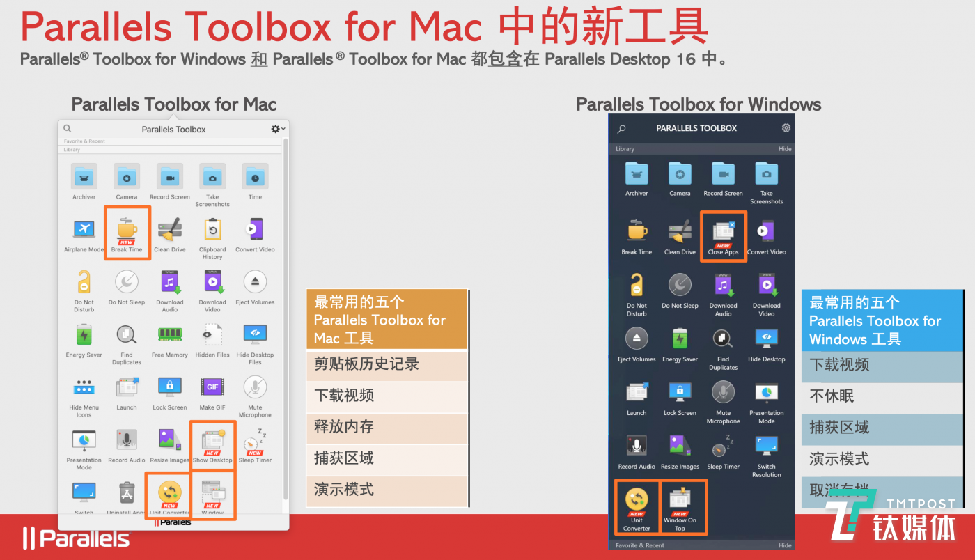Expand the gear dropdown in Mac toolbox
This screenshot has width=975, height=560.
[x=278, y=129]
